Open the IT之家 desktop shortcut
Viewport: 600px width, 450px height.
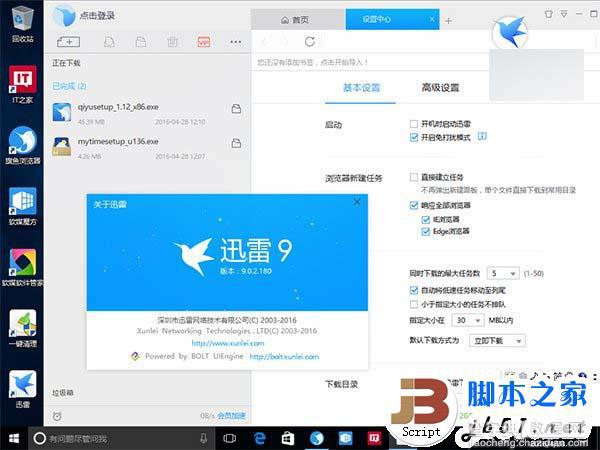click(23, 84)
